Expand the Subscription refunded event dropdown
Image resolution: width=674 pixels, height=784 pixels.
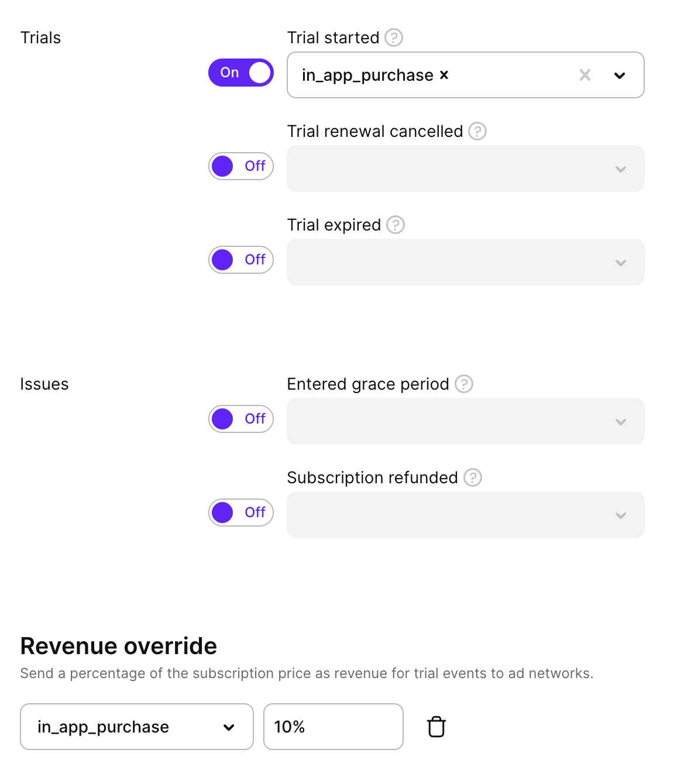(620, 516)
